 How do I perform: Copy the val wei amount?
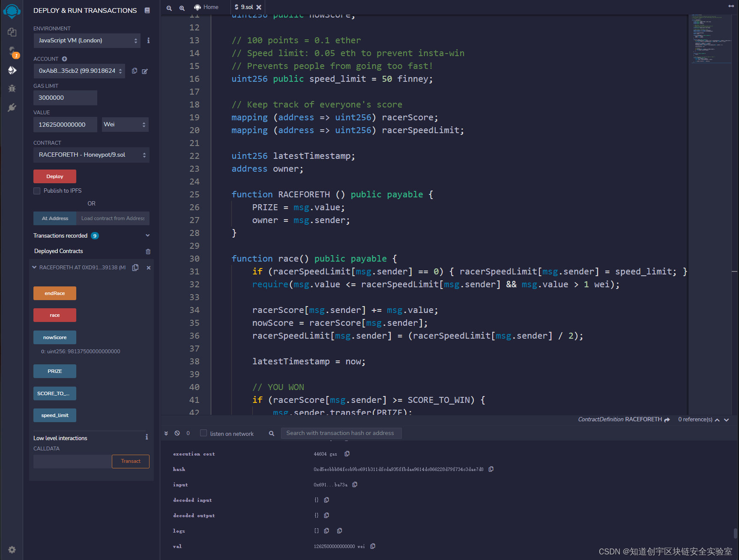(373, 546)
